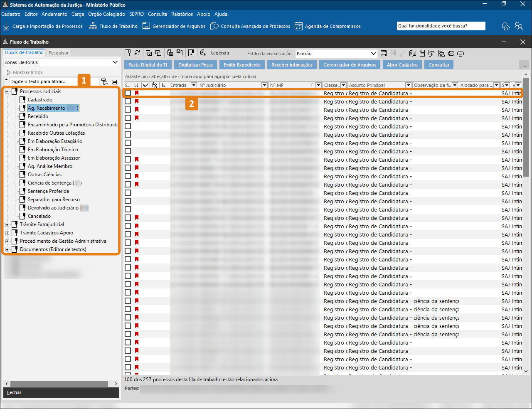
Task: Open the Andamento menu
Action: 54,14
